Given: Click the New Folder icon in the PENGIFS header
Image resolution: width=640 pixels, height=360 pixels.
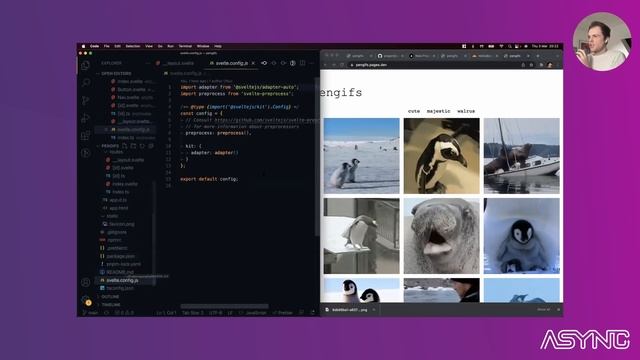Looking at the screenshot, I should coord(133,146).
